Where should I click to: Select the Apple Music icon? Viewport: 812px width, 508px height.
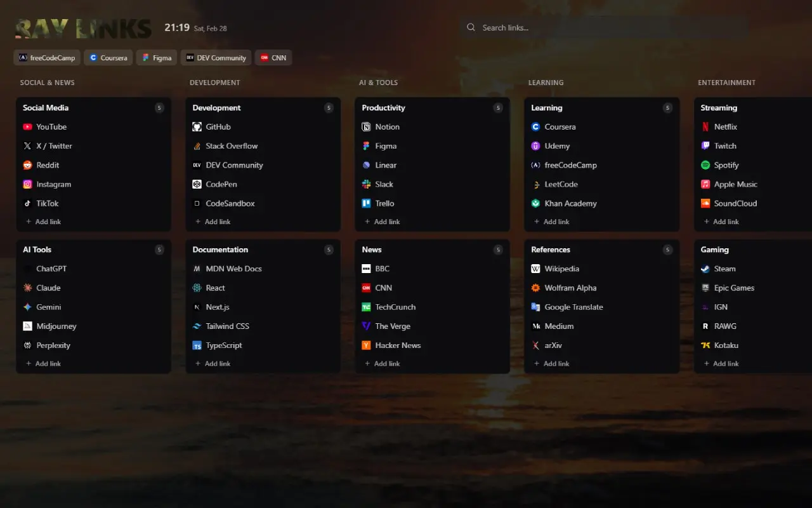coord(705,184)
